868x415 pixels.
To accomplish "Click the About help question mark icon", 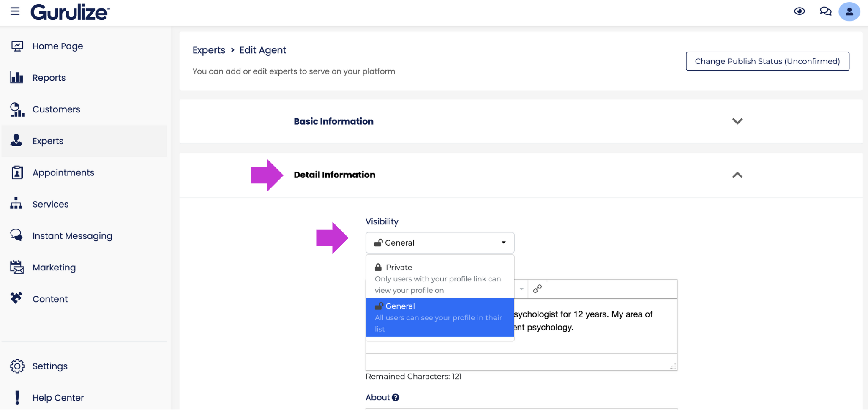I will click(395, 397).
